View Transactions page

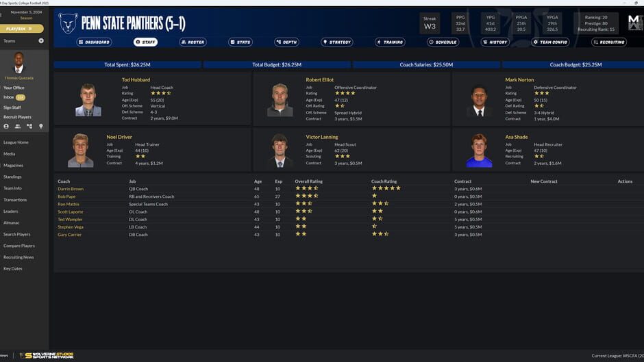pos(15,200)
